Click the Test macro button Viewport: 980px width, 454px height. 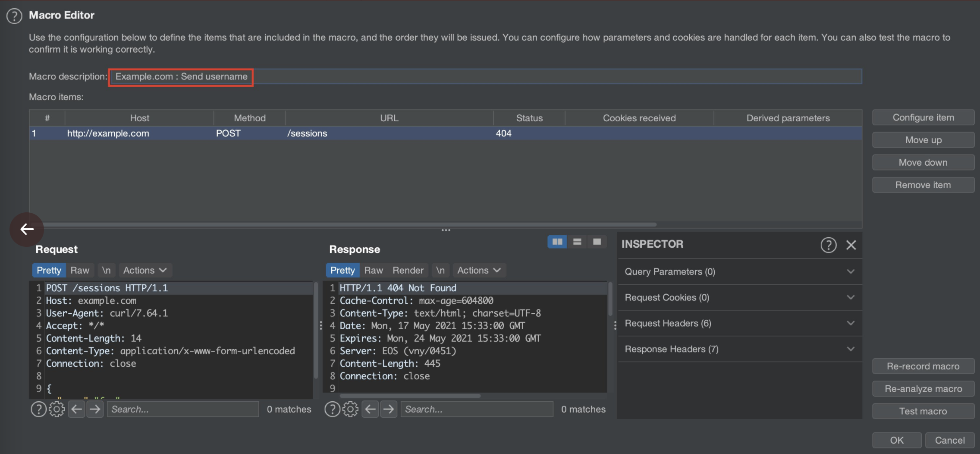[923, 411]
